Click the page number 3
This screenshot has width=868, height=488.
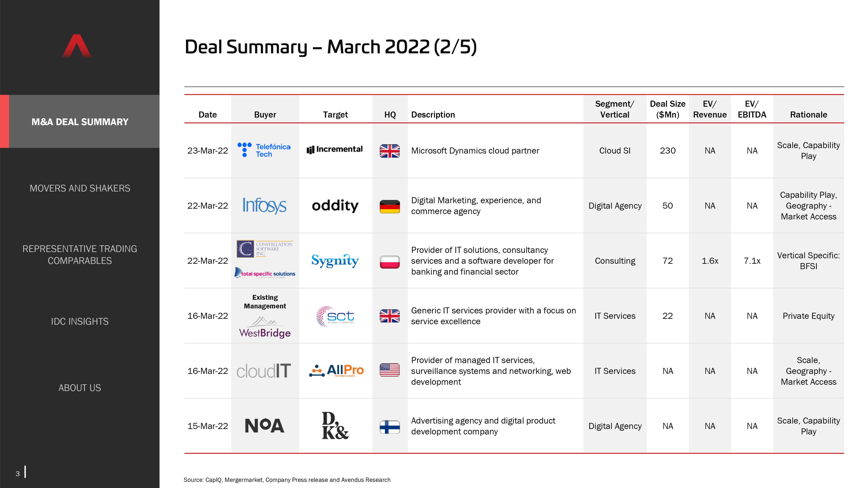[18, 473]
